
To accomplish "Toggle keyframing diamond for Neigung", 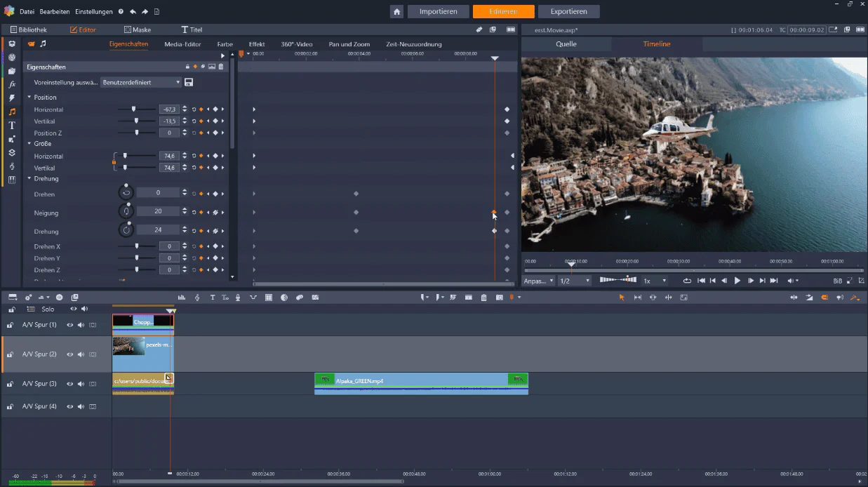I will tap(201, 212).
